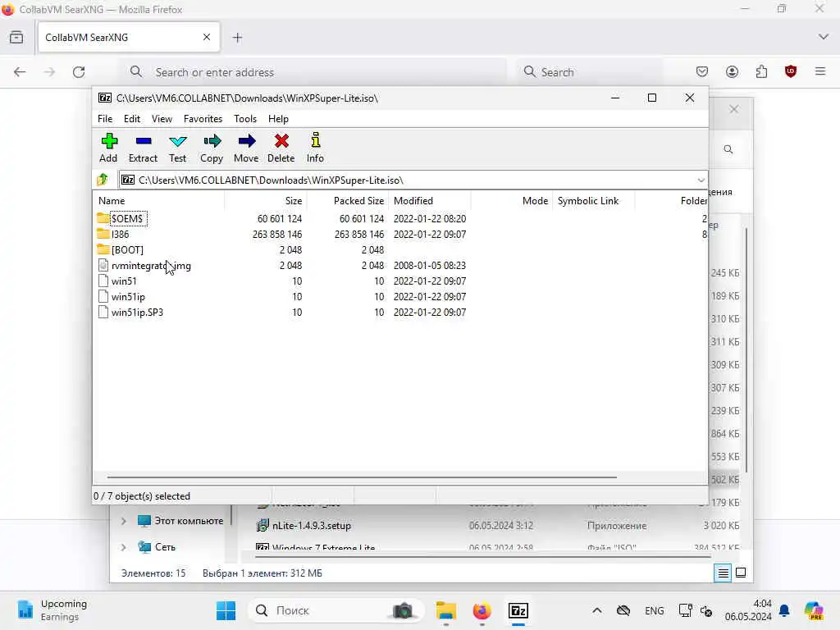The width and height of the screenshot is (840, 630).
Task: Expand the 7-Zip address path dropdown
Action: [x=701, y=180]
